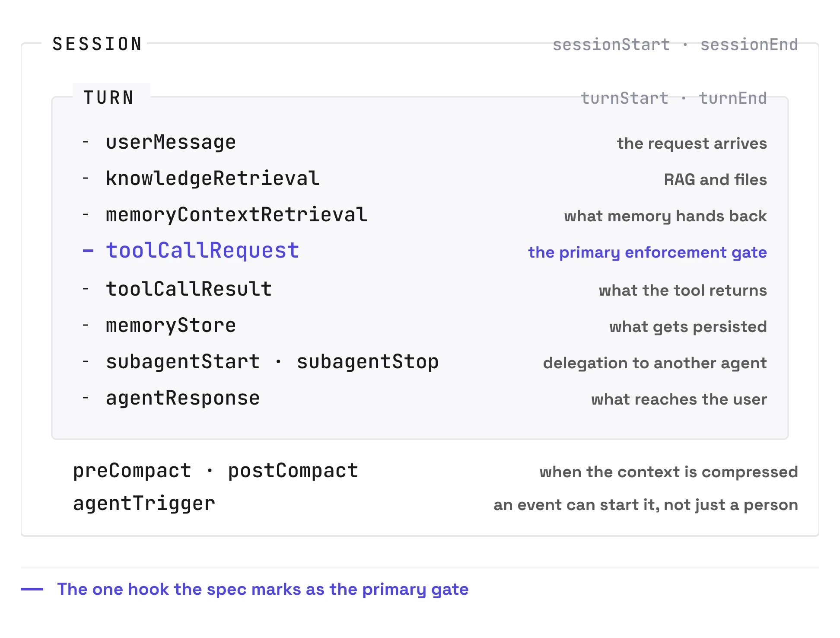This screenshot has height=638, width=840.
Task: Click the subagentStop hook name
Action: pos(367,362)
